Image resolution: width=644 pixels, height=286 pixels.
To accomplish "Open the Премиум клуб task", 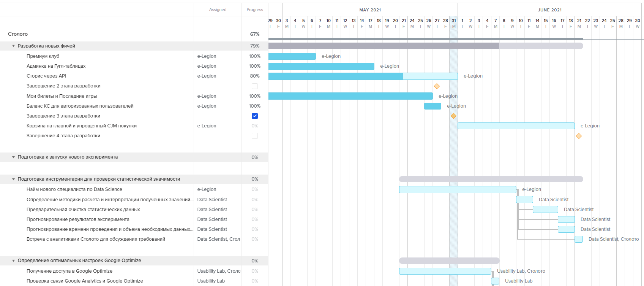I will [43, 56].
